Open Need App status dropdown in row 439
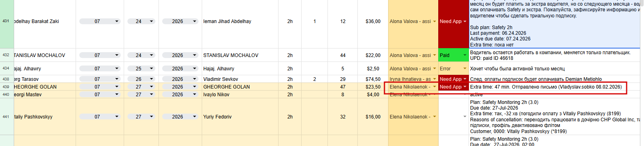 [453, 87]
